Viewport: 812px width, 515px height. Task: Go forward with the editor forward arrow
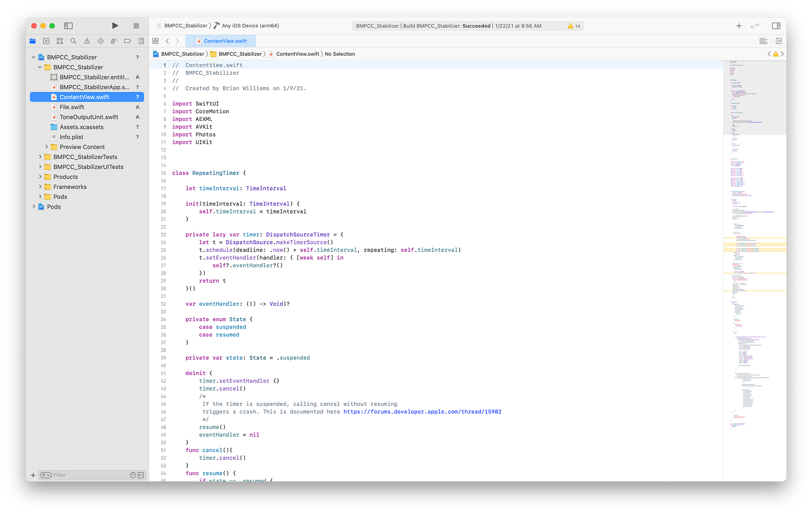177,41
